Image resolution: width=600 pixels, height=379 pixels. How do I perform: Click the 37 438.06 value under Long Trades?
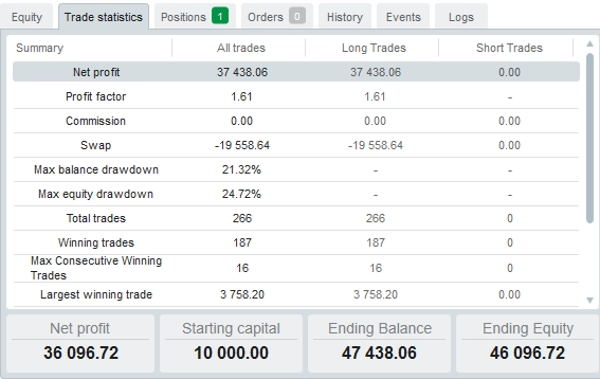coord(375,72)
